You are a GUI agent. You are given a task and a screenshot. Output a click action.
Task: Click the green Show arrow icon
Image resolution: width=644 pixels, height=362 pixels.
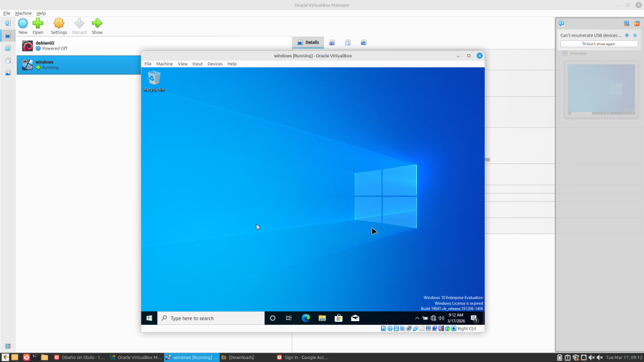pos(97,26)
